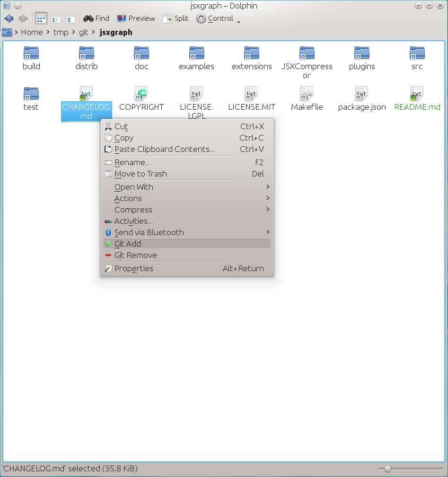Viewport: 448px width, 477px height.
Task: Switch to Icons view mode
Action: 41,18
